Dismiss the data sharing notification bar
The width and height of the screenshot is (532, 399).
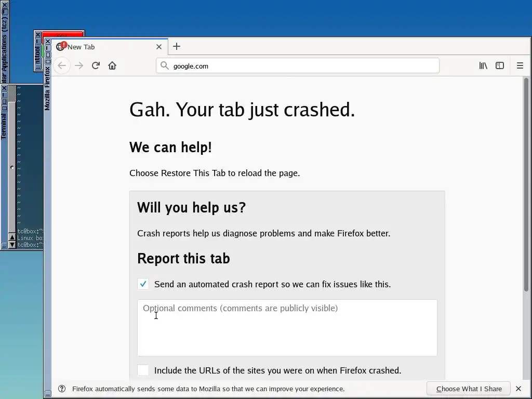[518, 389]
